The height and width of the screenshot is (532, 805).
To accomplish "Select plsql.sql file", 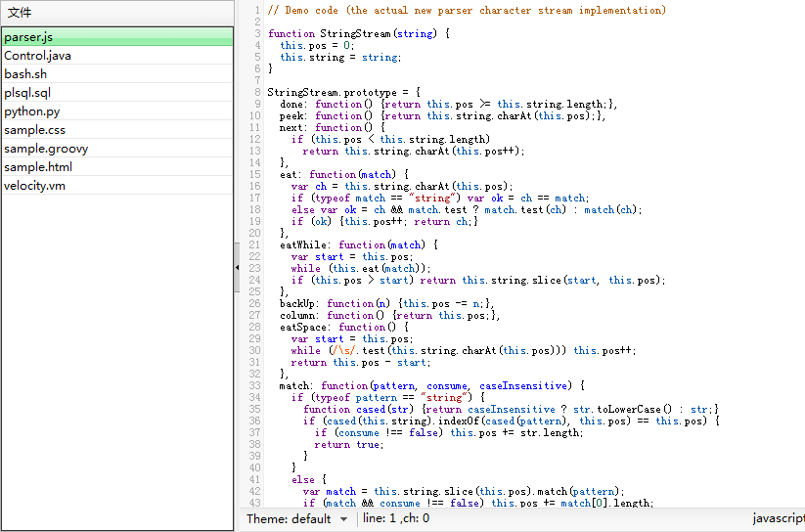I will coord(27,93).
